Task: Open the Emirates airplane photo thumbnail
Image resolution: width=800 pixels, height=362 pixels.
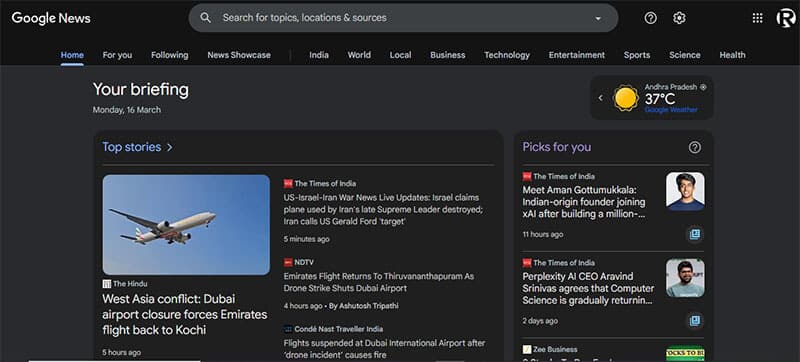Action: pos(186,225)
